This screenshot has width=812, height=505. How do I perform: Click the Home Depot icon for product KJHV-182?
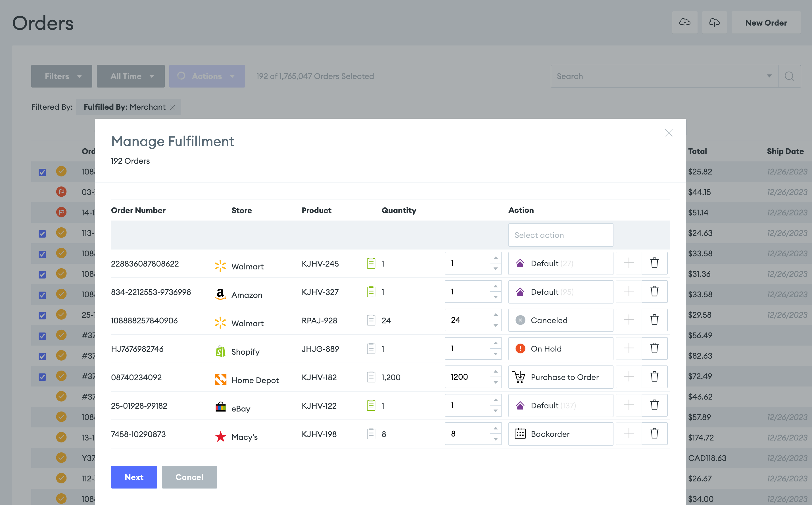[220, 380]
